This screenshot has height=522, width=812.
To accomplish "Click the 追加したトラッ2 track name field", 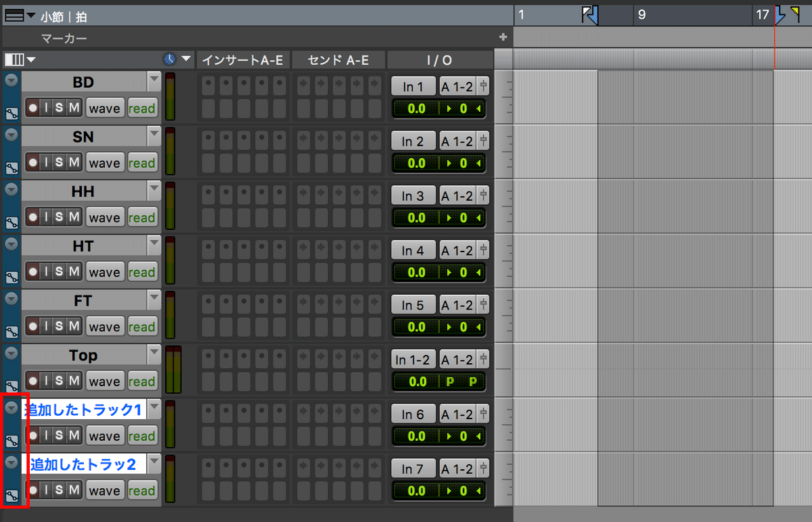I will (85, 465).
